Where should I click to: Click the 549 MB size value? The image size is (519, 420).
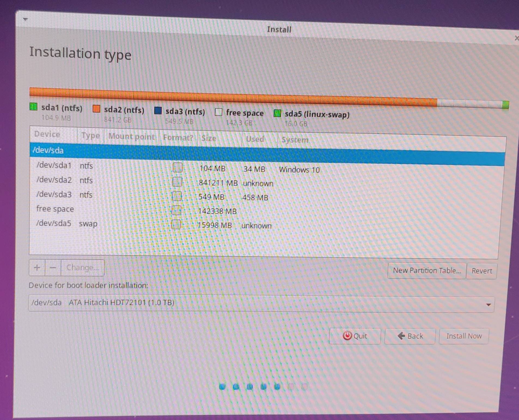tap(211, 197)
